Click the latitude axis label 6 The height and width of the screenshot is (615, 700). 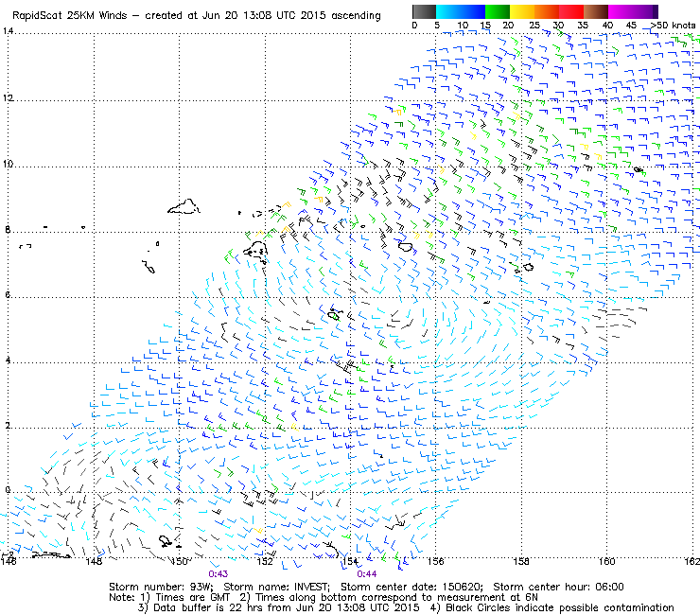[8, 295]
